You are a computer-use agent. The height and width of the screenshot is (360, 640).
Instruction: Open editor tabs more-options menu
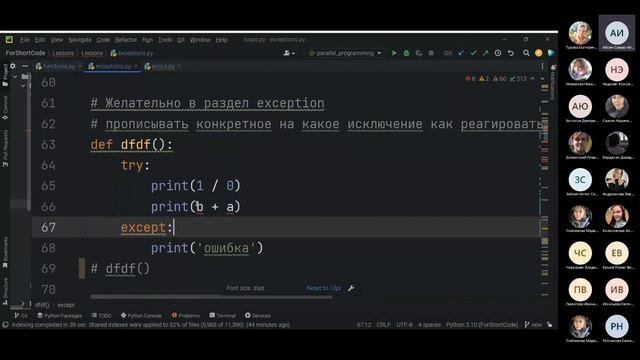coord(542,66)
